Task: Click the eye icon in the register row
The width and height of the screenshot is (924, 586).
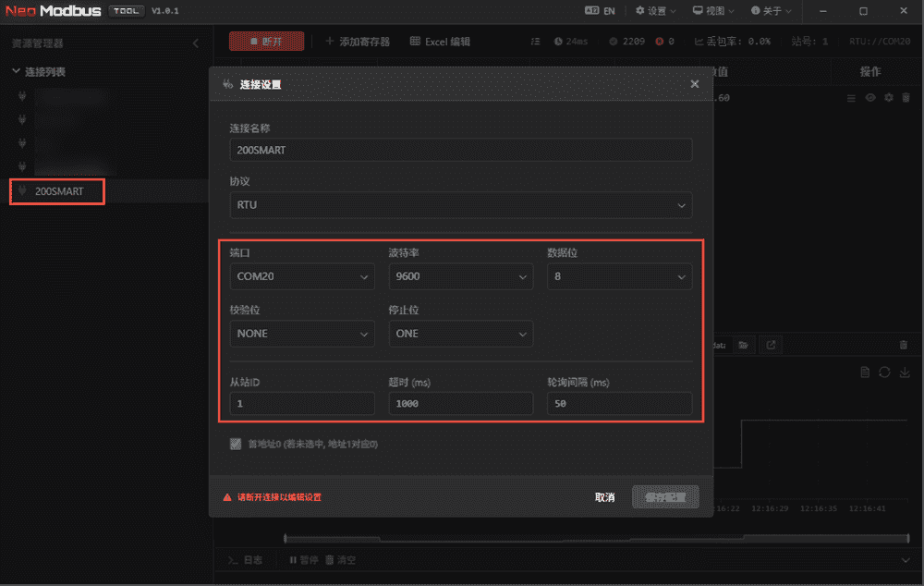Action: 870,98
